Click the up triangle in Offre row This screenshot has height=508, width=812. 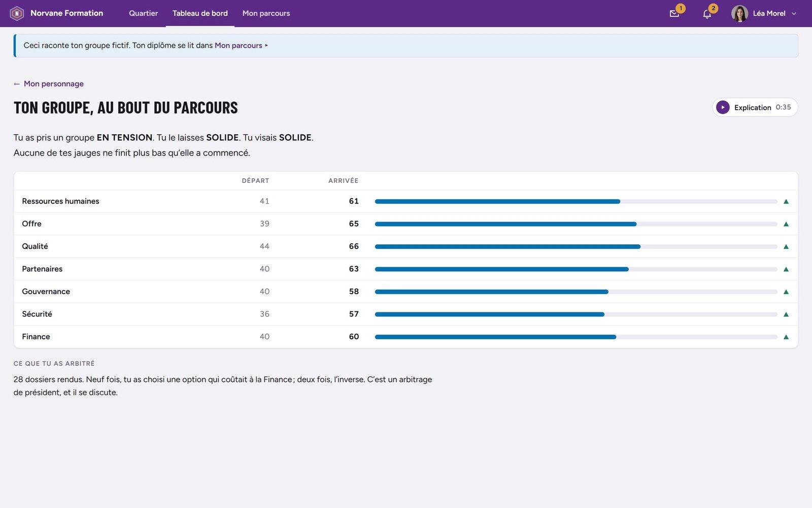click(786, 224)
